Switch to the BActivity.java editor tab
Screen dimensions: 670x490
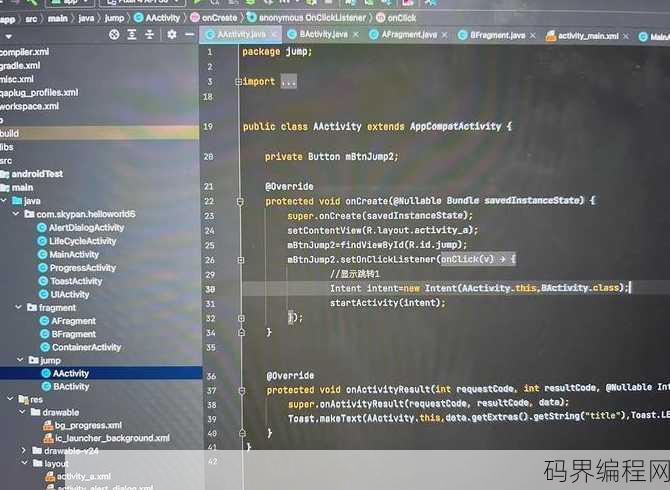click(x=323, y=34)
